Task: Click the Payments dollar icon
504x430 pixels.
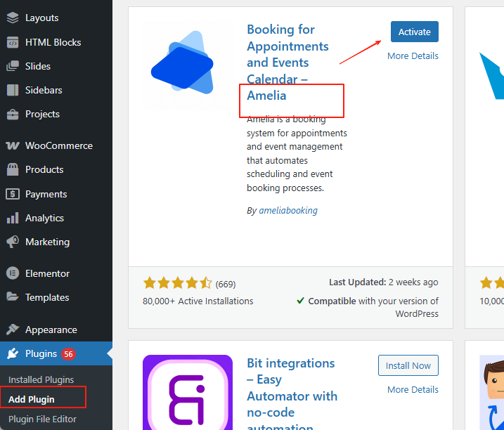Action: pos(13,194)
